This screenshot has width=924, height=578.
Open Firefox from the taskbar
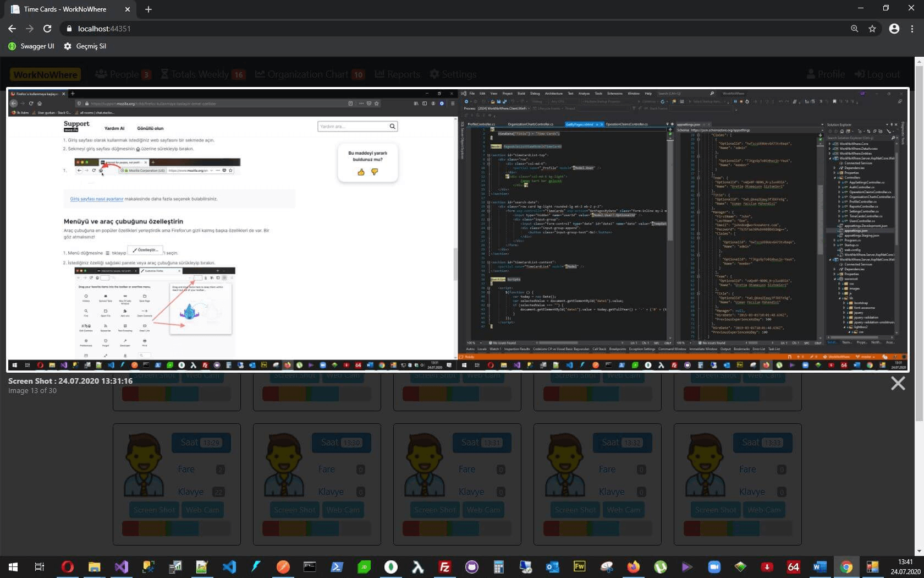click(x=634, y=566)
